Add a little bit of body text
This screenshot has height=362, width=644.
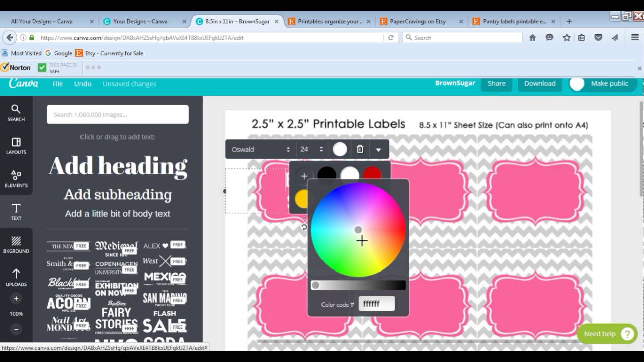(x=118, y=213)
